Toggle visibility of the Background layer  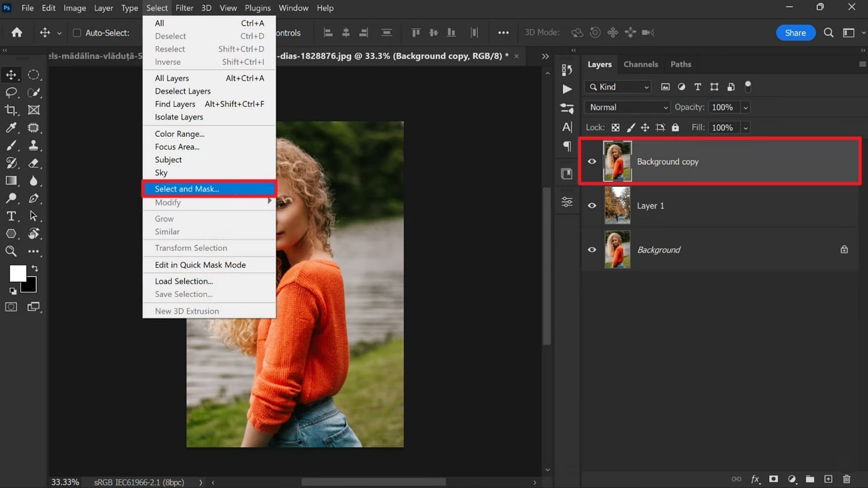point(592,250)
